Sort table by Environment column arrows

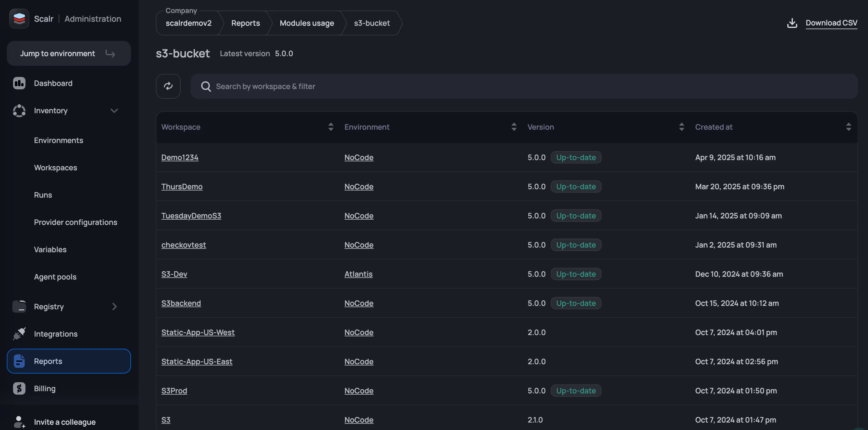pyautogui.click(x=514, y=127)
